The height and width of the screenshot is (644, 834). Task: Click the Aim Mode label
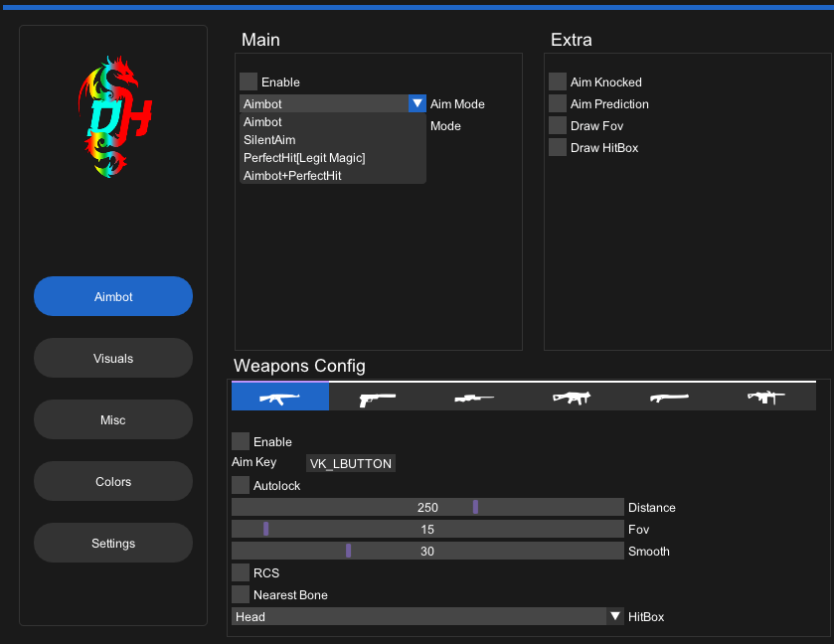[x=457, y=104]
